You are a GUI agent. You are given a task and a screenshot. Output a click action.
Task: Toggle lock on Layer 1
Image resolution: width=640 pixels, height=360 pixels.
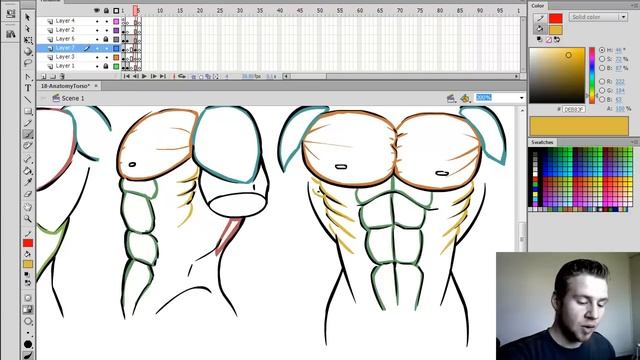coord(106,66)
